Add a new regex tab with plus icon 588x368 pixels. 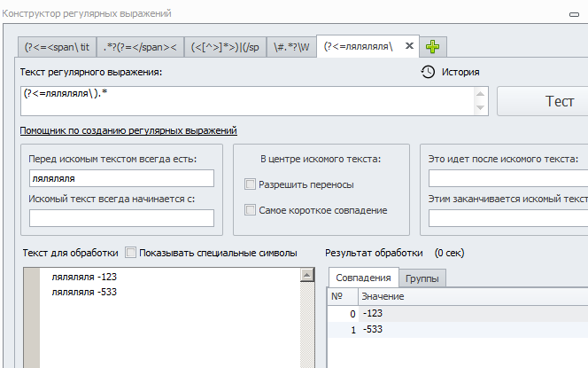pyautogui.click(x=434, y=45)
